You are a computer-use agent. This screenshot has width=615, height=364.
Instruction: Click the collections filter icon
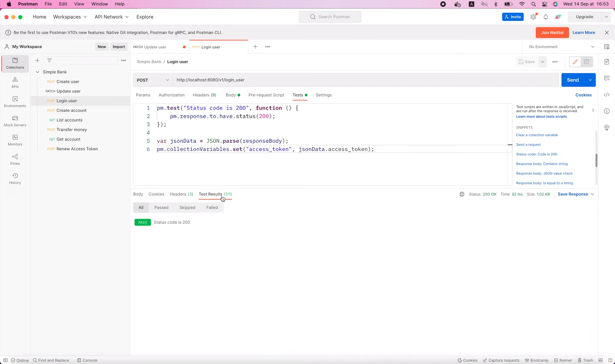coord(49,60)
